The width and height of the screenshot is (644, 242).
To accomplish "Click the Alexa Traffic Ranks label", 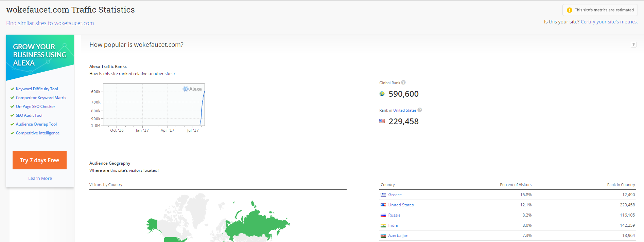I will click(x=108, y=67).
